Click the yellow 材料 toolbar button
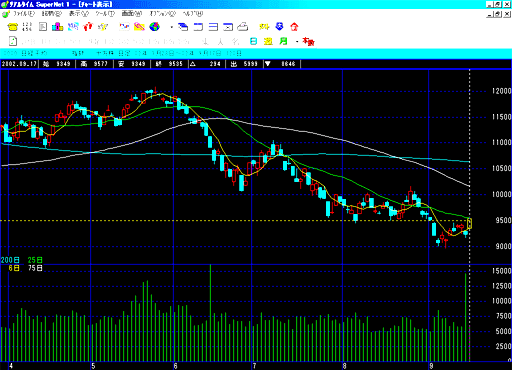Viewport: 512px width, 372px height. pyautogui.click(x=264, y=27)
